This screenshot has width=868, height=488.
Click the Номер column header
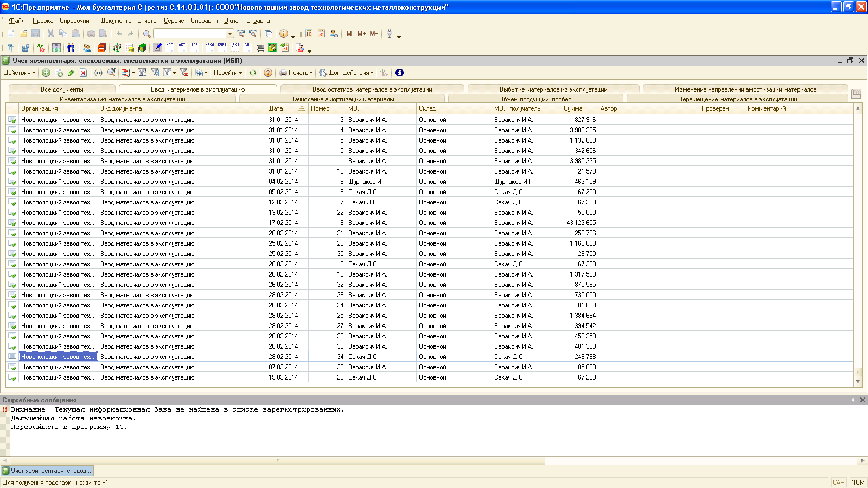point(327,108)
